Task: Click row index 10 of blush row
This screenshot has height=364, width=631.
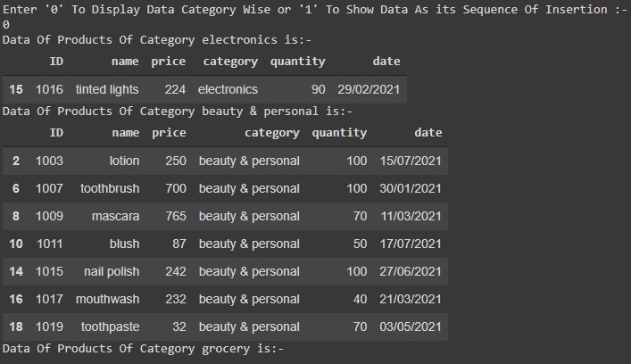Action: pyautogui.click(x=16, y=244)
